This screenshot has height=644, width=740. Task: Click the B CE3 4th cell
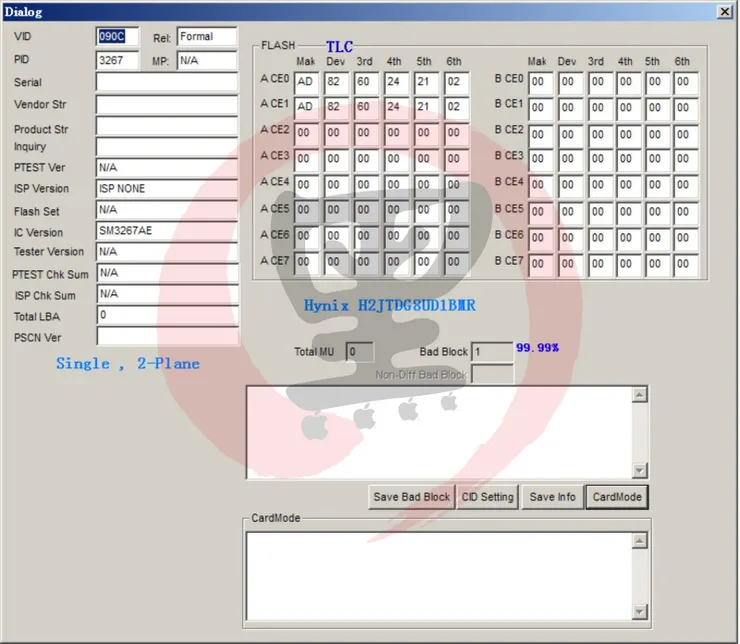(x=629, y=160)
